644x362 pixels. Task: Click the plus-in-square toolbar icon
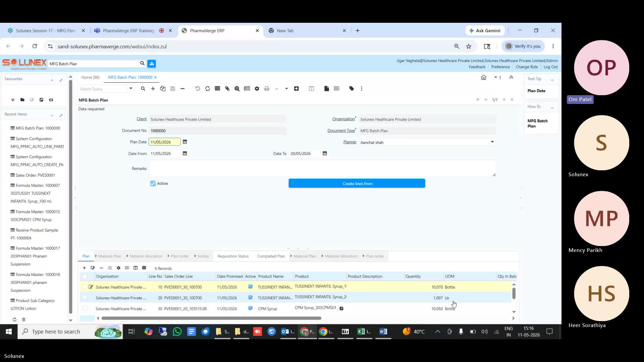[297, 89]
